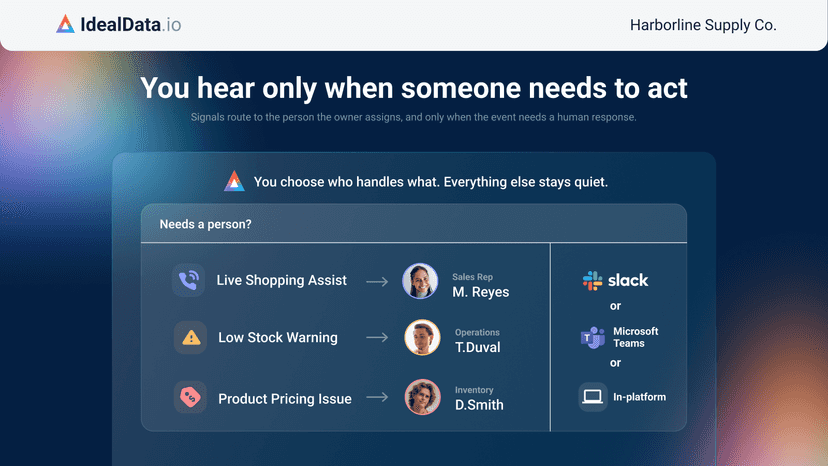Open the IdealData.io brand name

[130, 24]
